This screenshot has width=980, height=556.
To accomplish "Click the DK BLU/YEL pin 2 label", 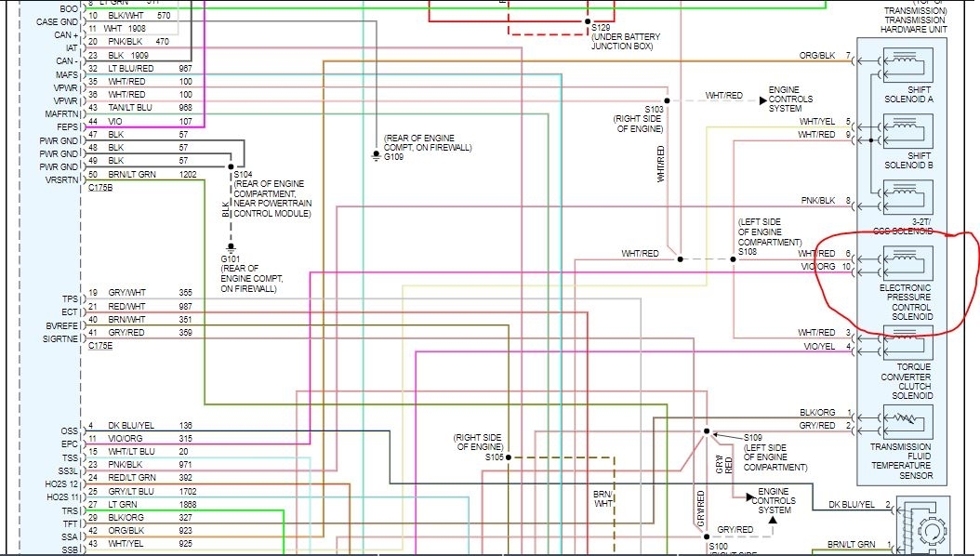I will point(859,504).
